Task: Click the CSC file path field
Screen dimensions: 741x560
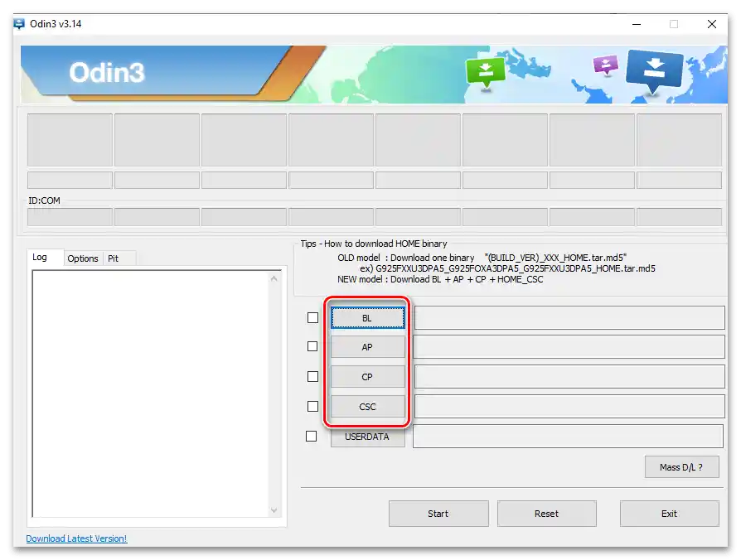Action: [569, 407]
